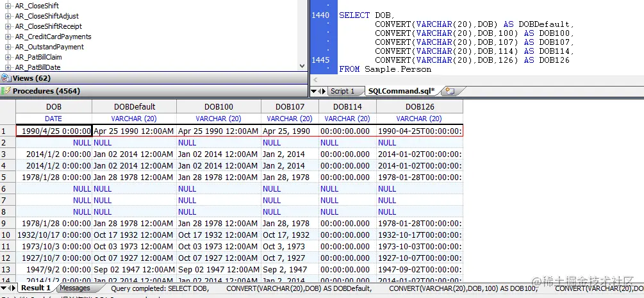Select the AR_PatBillClaim table name
644x298 pixels.
point(38,57)
